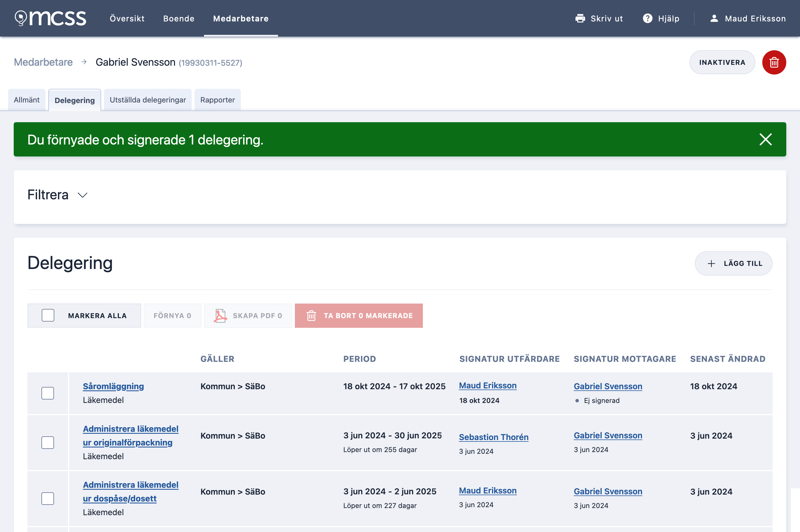Check the originalförpackning row checkbox
800x532 pixels.
[x=48, y=442]
